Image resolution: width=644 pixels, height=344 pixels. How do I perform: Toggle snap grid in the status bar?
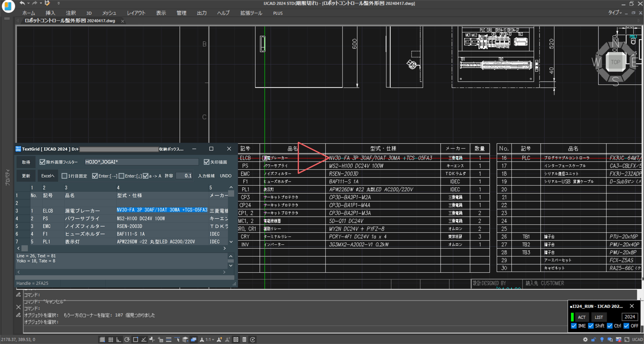[x=102, y=339]
